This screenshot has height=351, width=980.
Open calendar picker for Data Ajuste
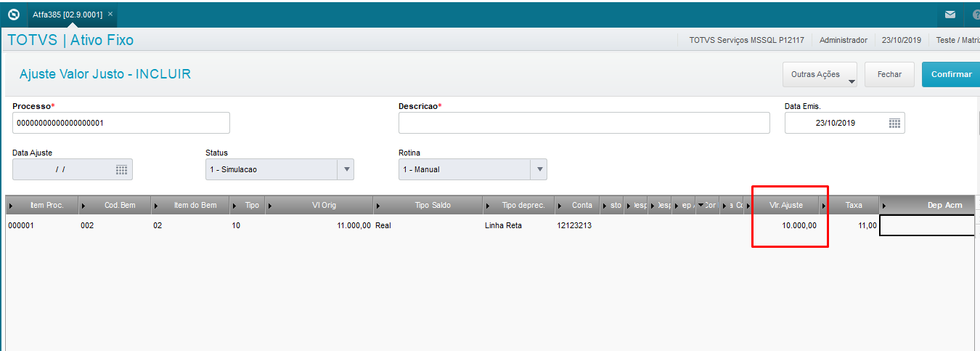click(121, 169)
